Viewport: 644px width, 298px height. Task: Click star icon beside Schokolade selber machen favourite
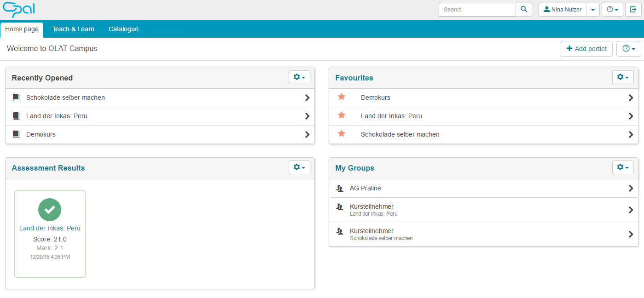[x=342, y=134]
